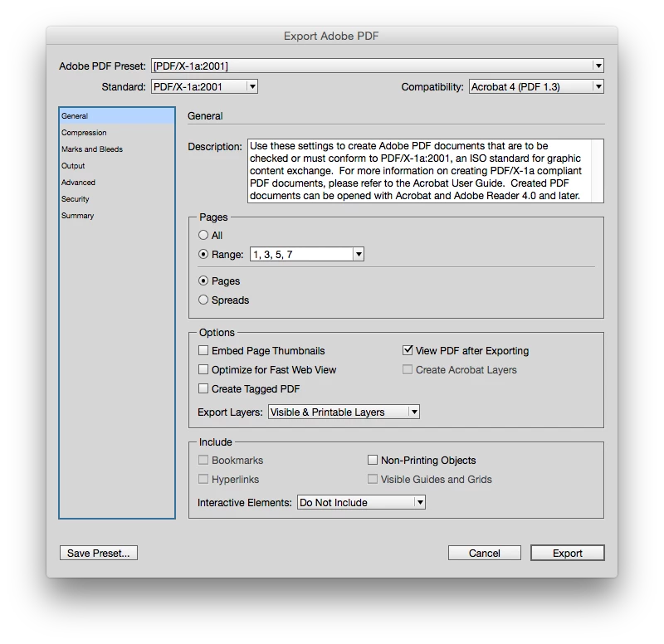This screenshot has height=644, width=664.
Task: Select the Spreads radio button
Action: (x=203, y=300)
